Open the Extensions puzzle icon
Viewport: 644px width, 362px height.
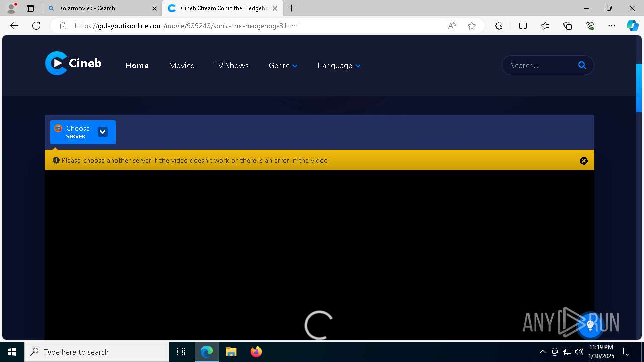point(499,26)
